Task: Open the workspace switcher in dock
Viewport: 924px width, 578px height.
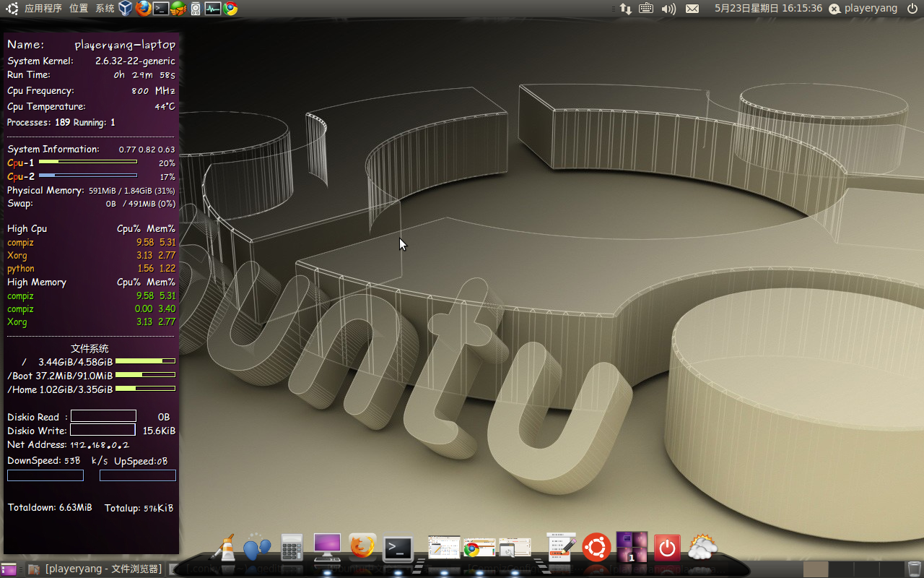Action: [632, 547]
